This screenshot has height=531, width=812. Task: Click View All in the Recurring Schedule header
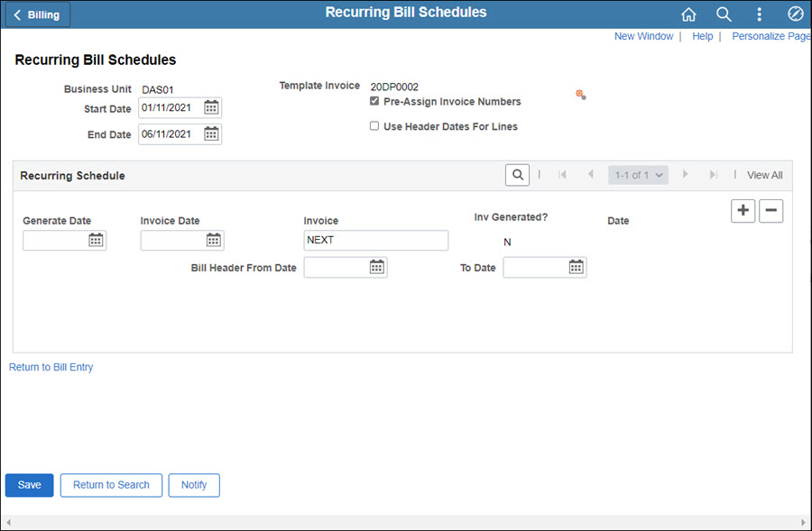pos(764,174)
